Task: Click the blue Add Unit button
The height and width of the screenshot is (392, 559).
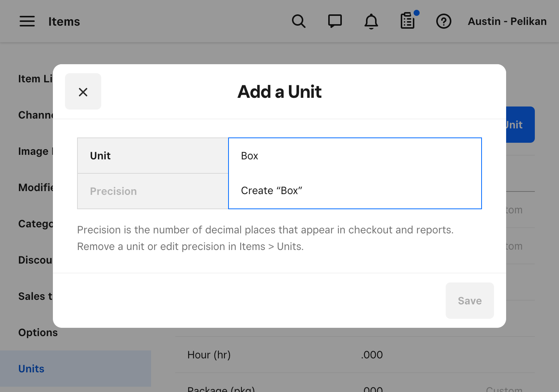Action: coord(520,125)
